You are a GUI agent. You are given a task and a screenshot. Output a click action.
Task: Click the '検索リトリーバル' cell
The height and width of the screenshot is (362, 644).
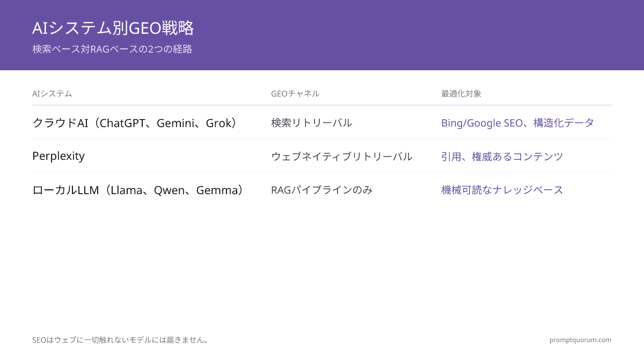(312, 123)
